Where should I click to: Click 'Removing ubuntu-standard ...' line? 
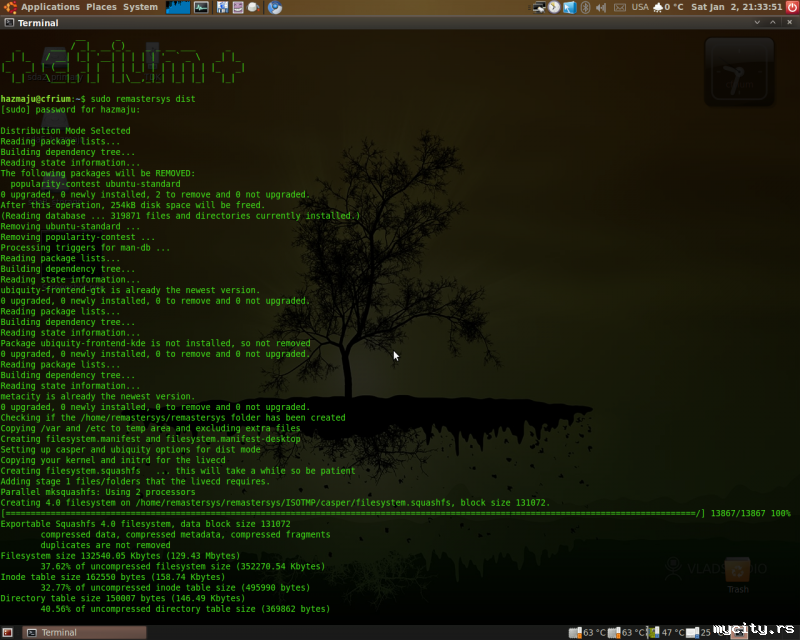tap(70, 227)
